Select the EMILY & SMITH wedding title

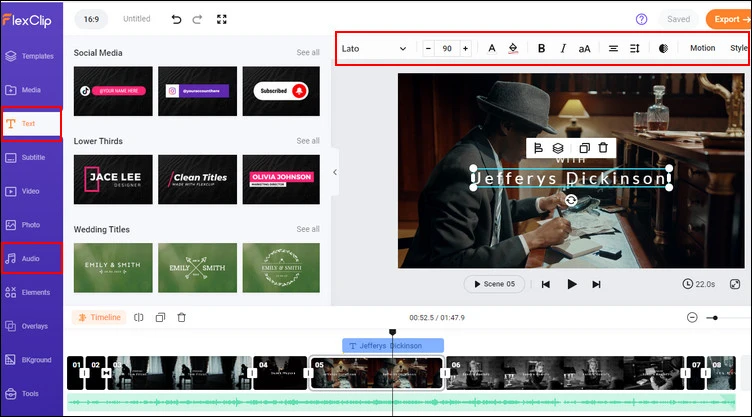point(113,268)
